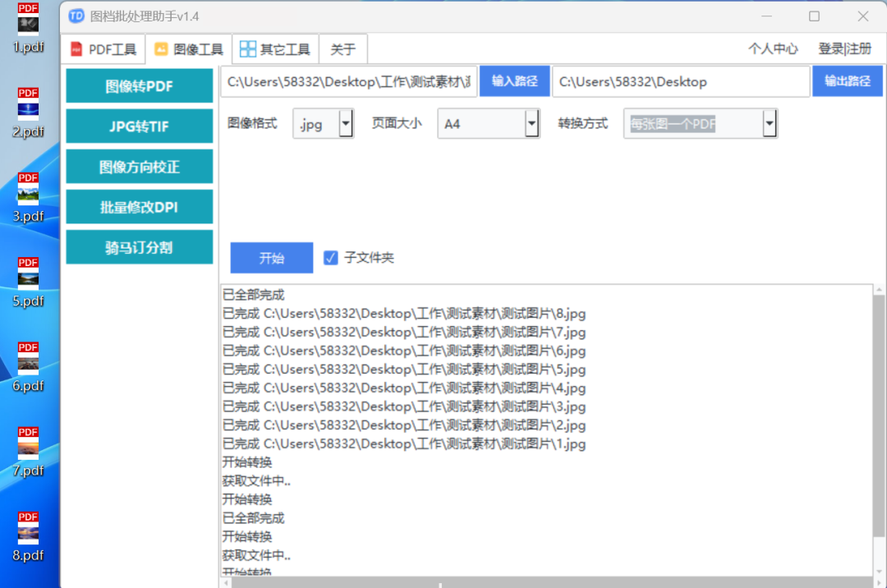Click the log's horizontal scrollbar
This screenshot has height=588, width=887.
pos(552,582)
